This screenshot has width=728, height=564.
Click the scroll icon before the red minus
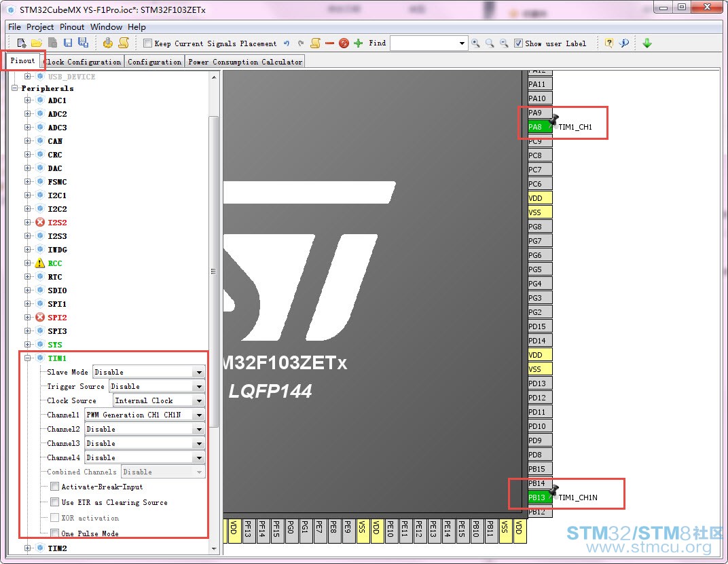point(315,43)
